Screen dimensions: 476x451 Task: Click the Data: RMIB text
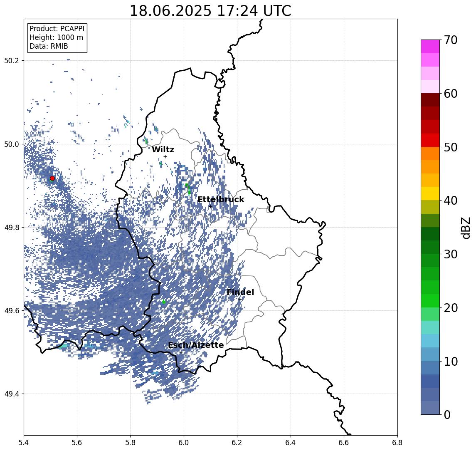pyautogui.click(x=49, y=46)
